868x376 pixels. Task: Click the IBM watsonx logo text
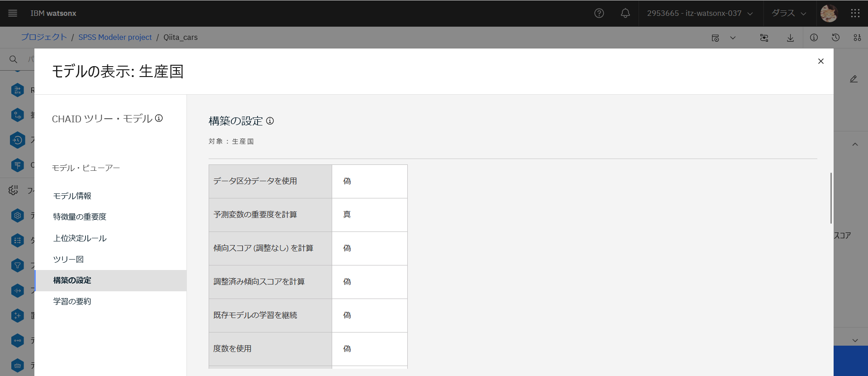coord(53,13)
